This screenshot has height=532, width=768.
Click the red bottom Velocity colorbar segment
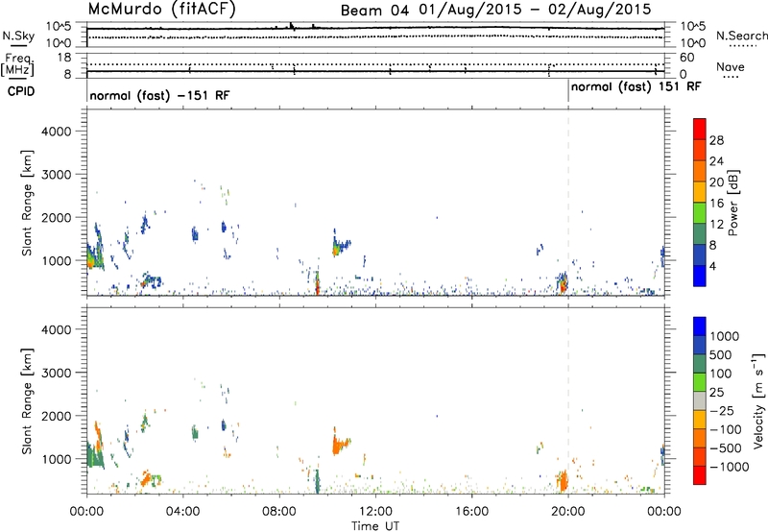coord(700,475)
